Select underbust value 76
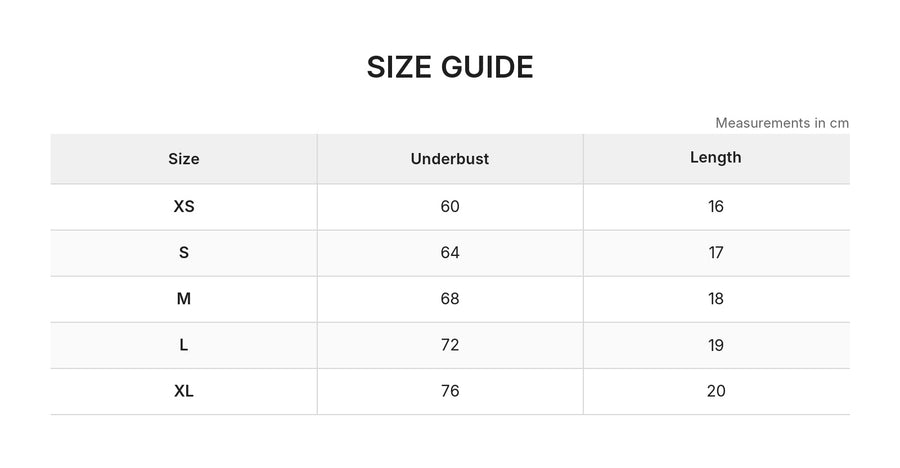900x468 pixels. pos(450,391)
